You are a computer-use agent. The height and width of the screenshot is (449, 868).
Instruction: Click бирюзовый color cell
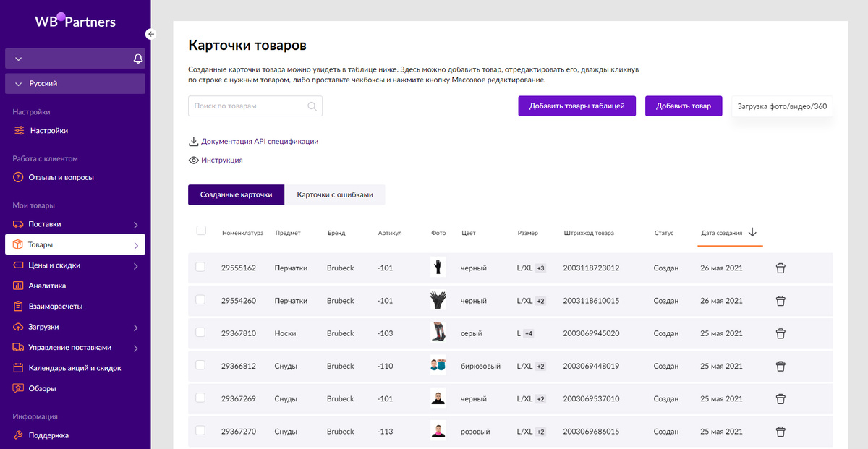pos(480,366)
